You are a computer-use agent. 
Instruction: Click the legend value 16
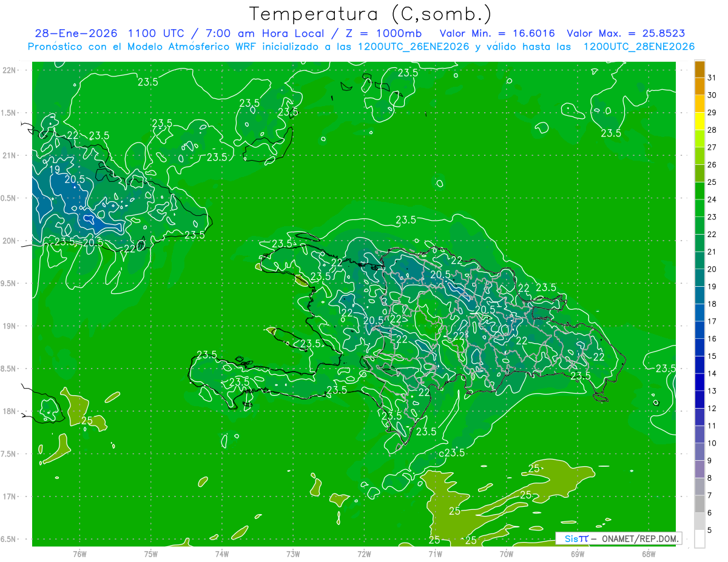(713, 339)
